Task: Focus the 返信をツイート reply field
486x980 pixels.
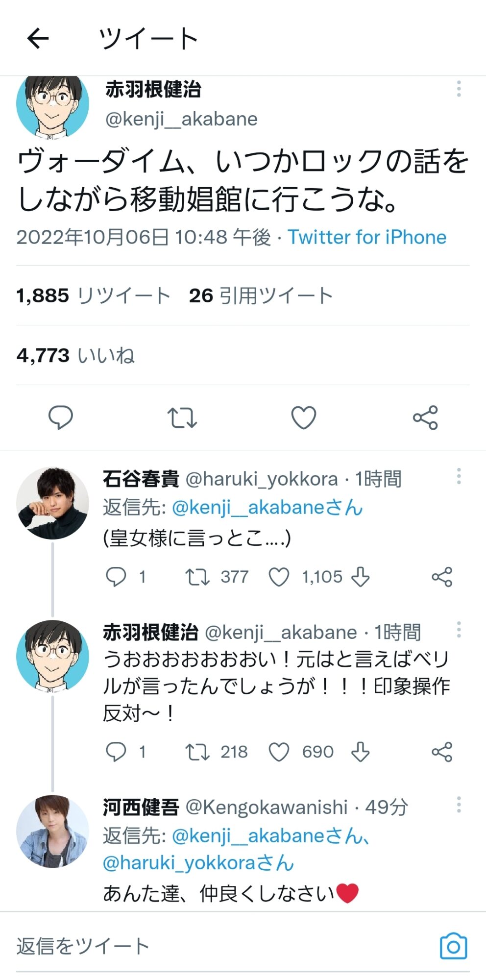Action: (x=196, y=946)
